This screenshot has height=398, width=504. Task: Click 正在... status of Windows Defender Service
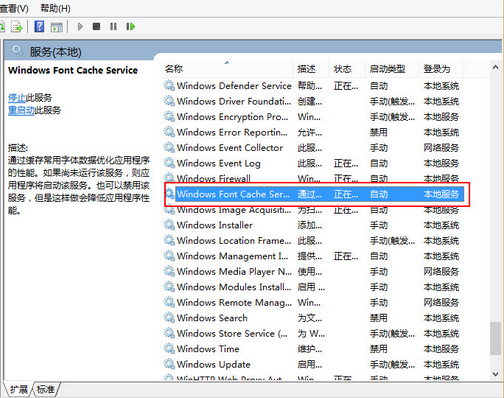[346, 86]
